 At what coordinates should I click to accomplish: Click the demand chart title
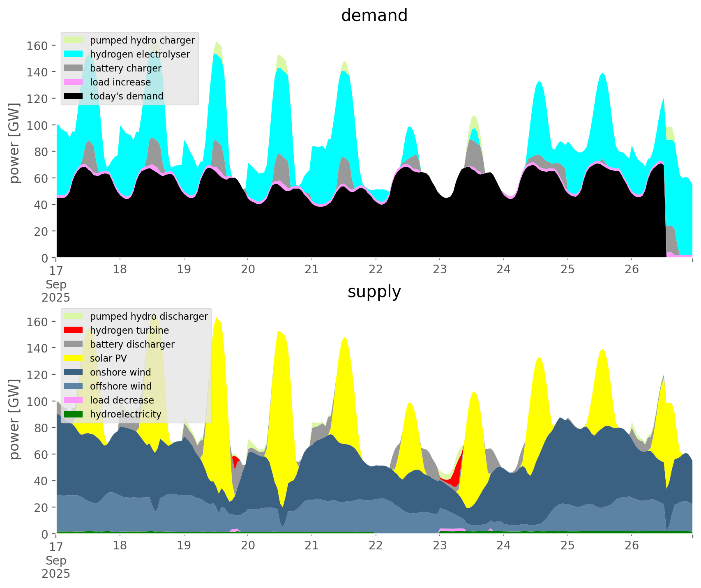tap(374, 16)
